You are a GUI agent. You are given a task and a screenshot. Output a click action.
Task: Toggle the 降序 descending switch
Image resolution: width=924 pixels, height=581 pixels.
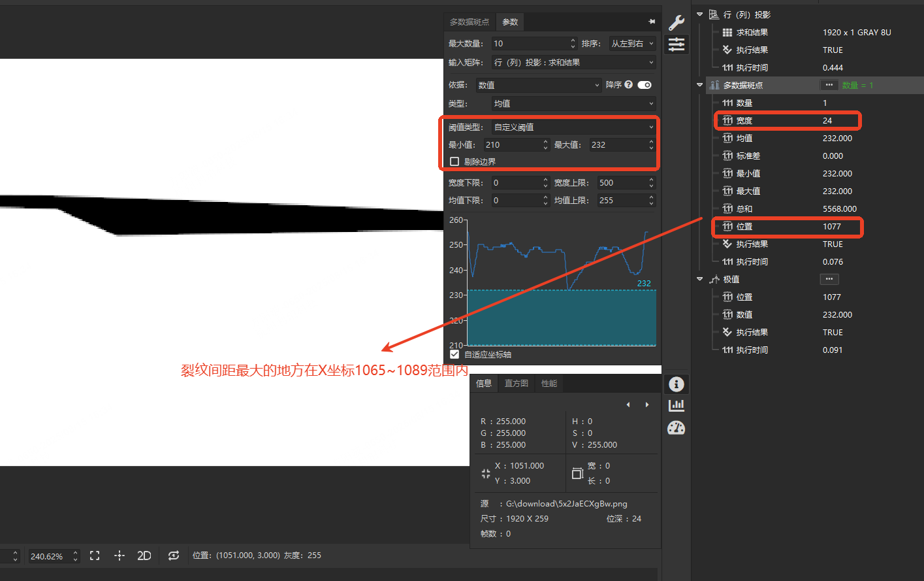tap(645, 85)
